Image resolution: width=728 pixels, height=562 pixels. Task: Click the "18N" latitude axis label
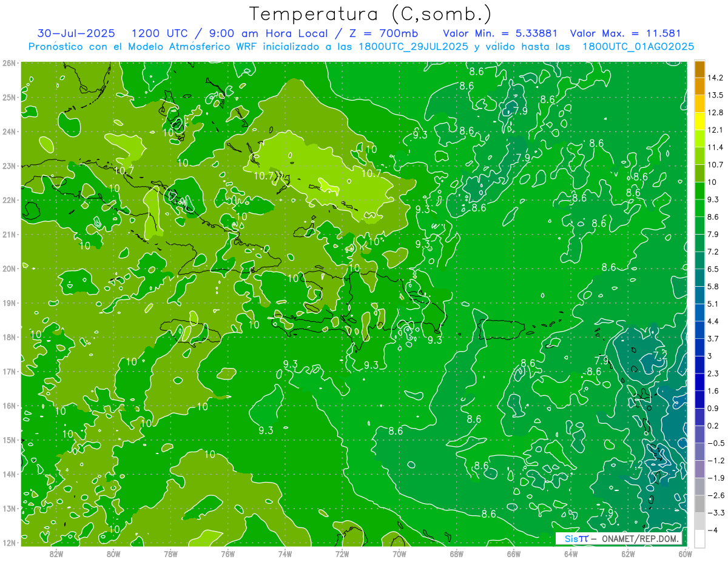9,337
